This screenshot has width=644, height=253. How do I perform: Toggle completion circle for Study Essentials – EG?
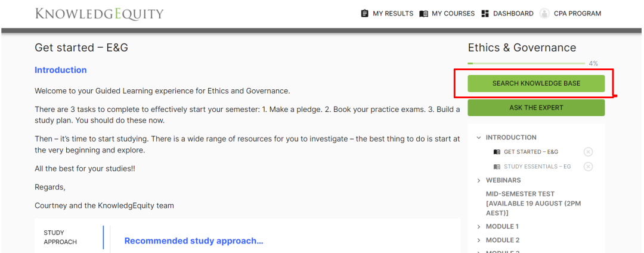588,167
